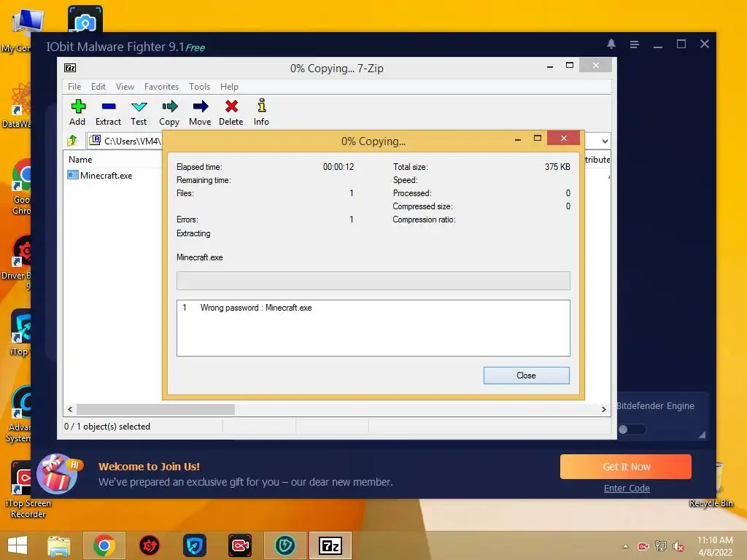
Task: Expand the 7-Zip address bar dropdown
Action: [x=605, y=141]
